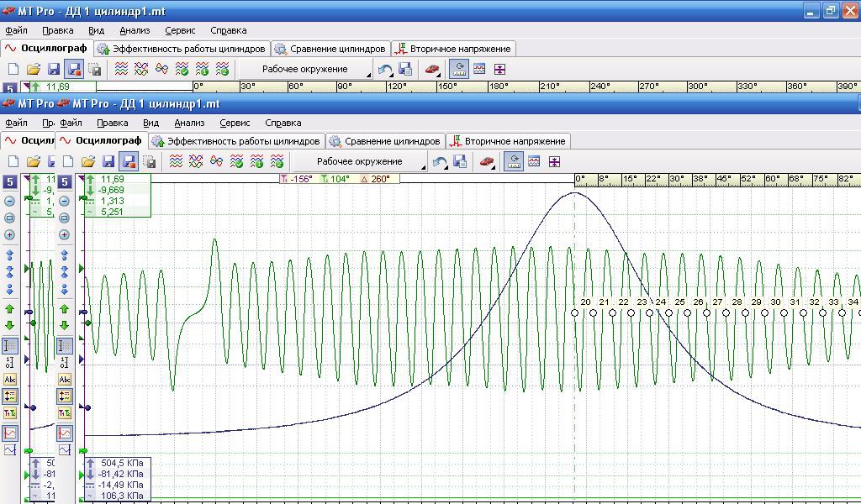This screenshot has width=861, height=504.
Task: Click cylinder marker circle number 20
Action: click(575, 313)
